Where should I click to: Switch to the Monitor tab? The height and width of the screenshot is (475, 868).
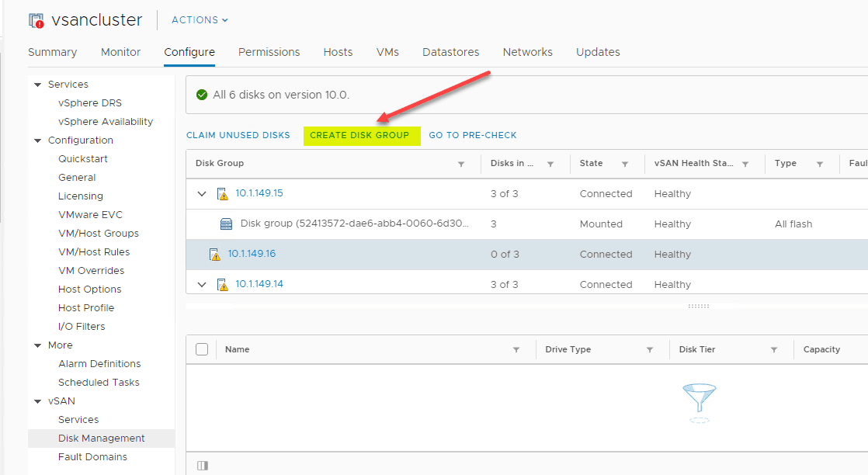click(120, 52)
